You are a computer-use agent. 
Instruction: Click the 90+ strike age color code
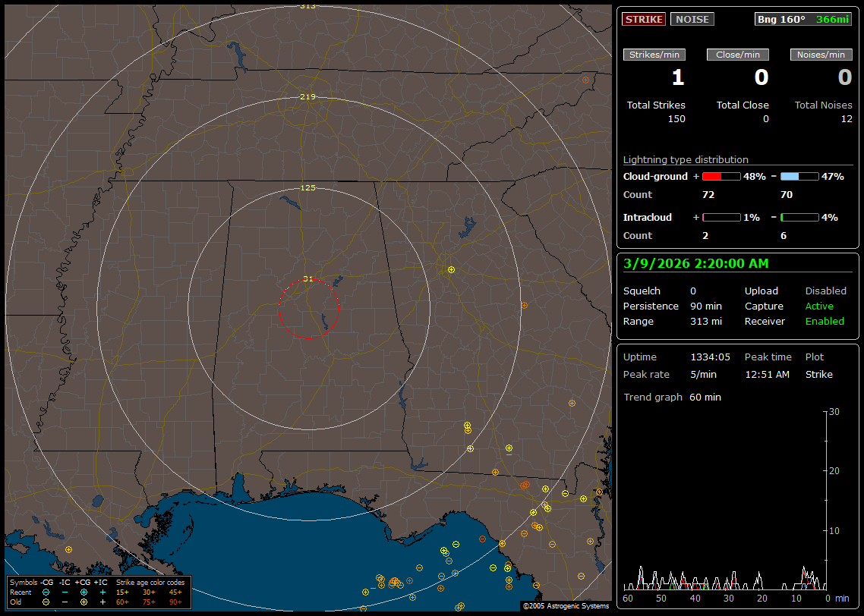coord(175,602)
